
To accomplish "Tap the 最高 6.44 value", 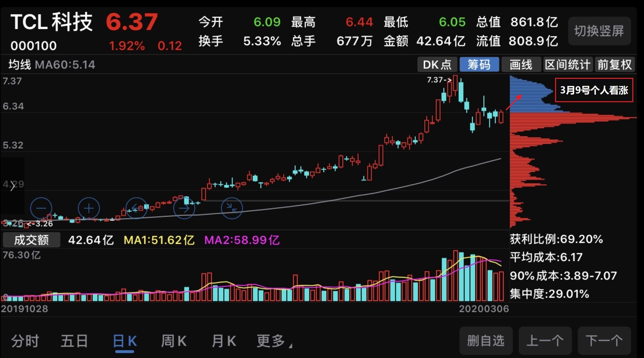I will pos(359,22).
